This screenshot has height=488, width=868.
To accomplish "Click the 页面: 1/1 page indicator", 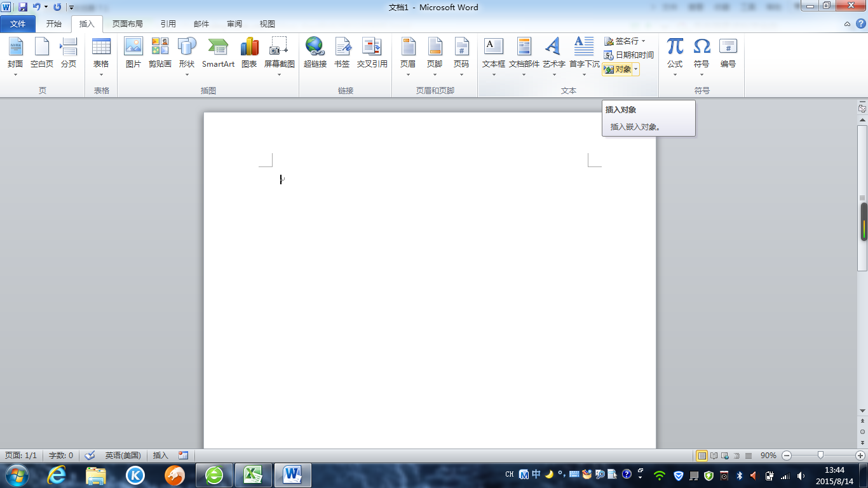I will 21,456.
